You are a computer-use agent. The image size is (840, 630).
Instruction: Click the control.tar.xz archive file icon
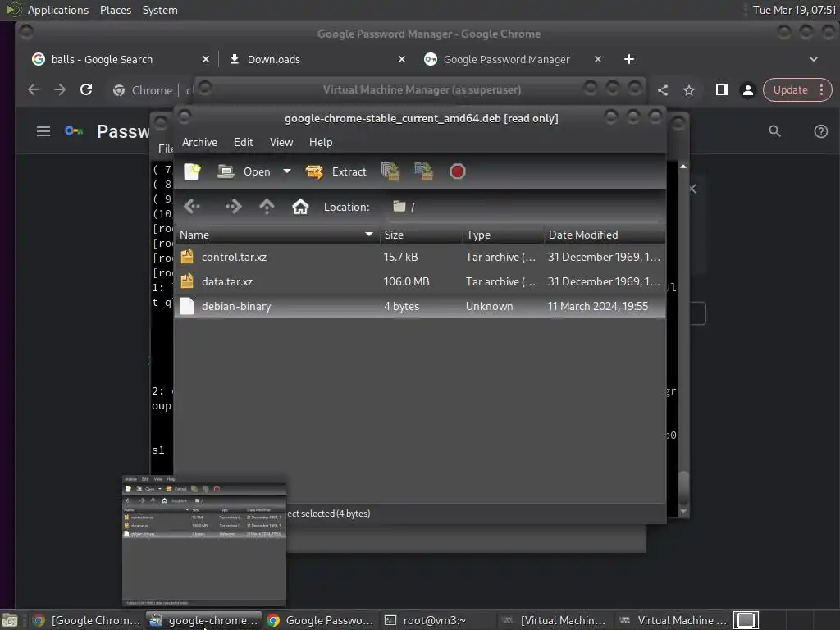pos(187,257)
